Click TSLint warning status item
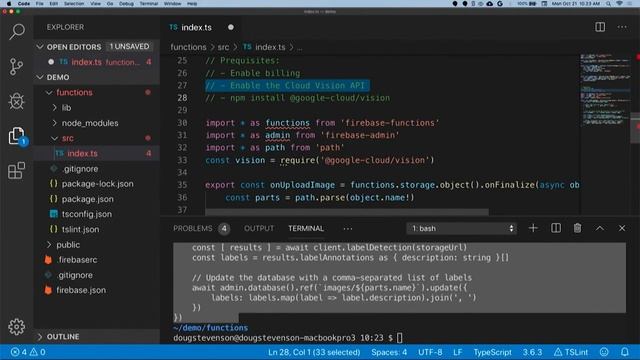This screenshot has height=360, width=640. point(571,352)
